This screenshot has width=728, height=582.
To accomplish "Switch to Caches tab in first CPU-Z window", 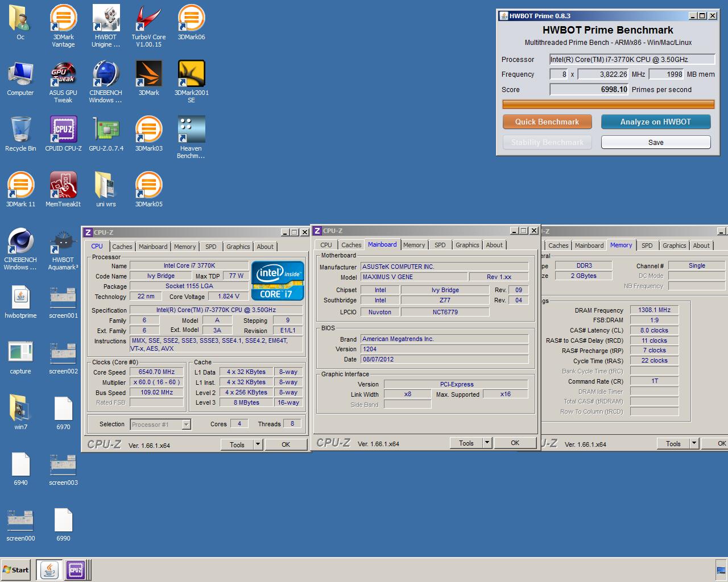I will [x=122, y=247].
